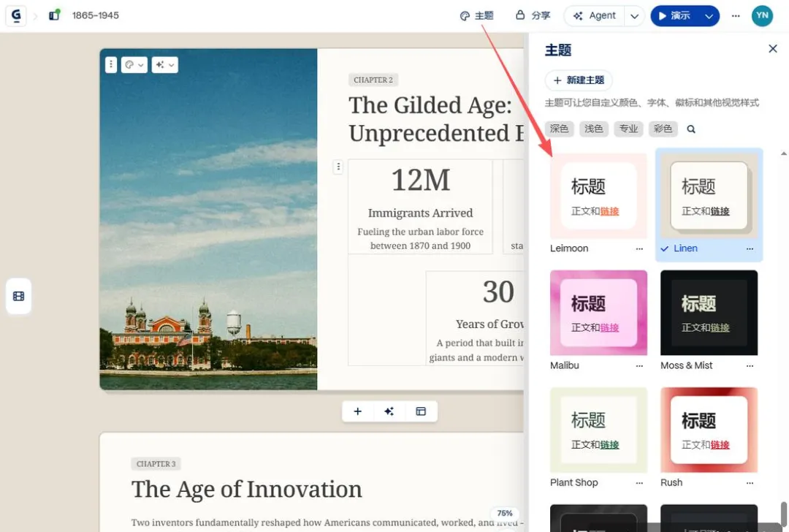This screenshot has height=532, width=789.
Task: Select the Malibu theme thumbnail
Action: tap(598, 313)
